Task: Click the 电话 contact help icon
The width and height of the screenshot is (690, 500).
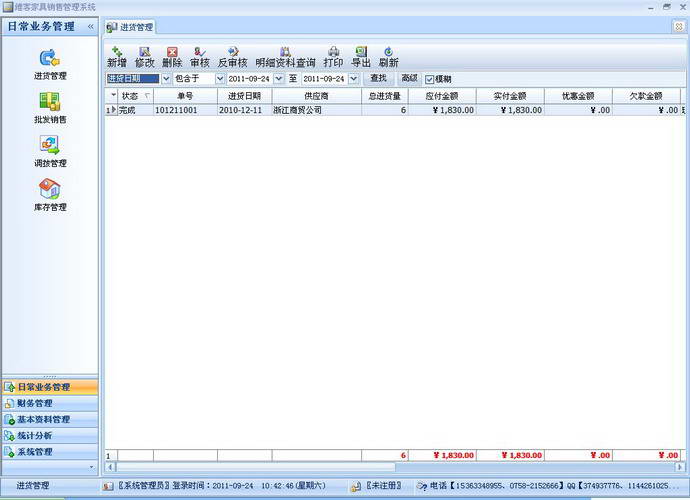Action: click(422, 486)
